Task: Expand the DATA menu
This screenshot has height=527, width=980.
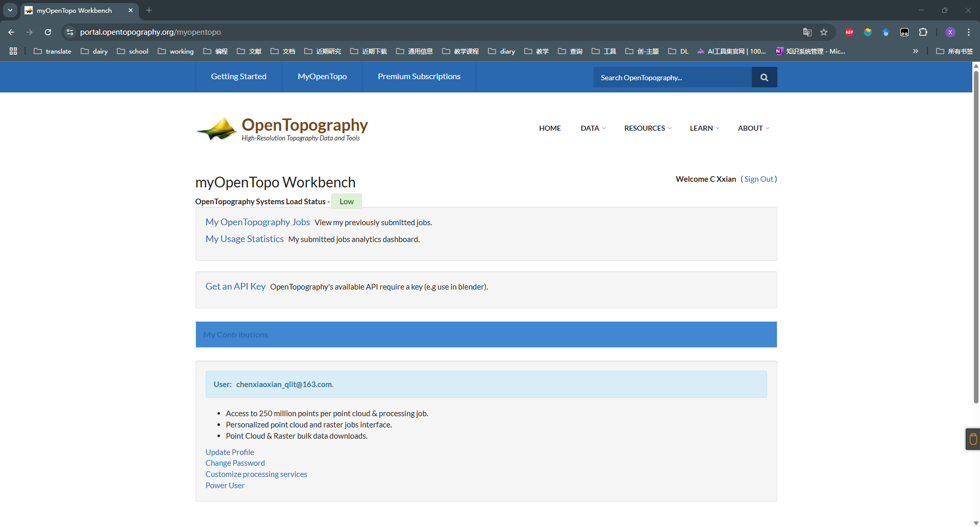Action: tap(593, 128)
